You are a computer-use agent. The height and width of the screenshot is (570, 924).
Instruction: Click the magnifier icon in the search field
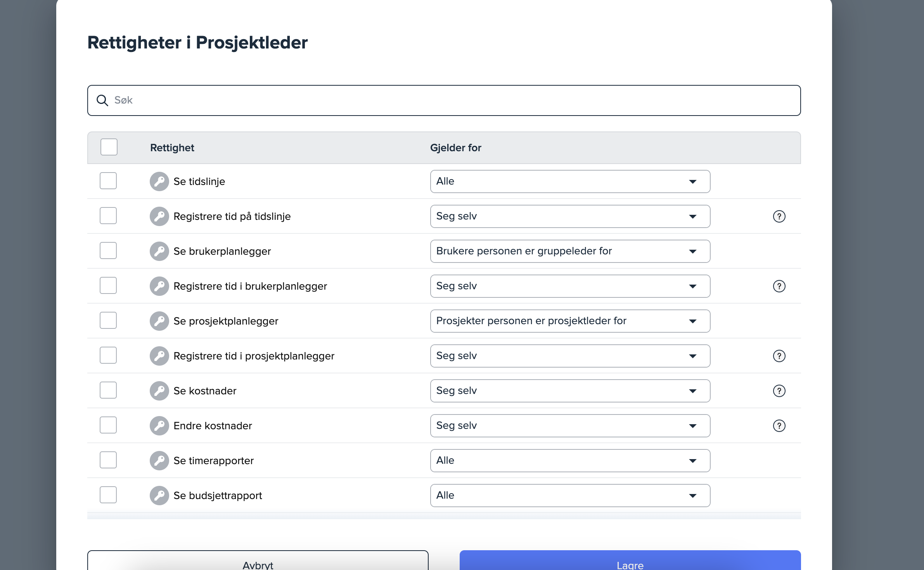pyautogui.click(x=102, y=100)
